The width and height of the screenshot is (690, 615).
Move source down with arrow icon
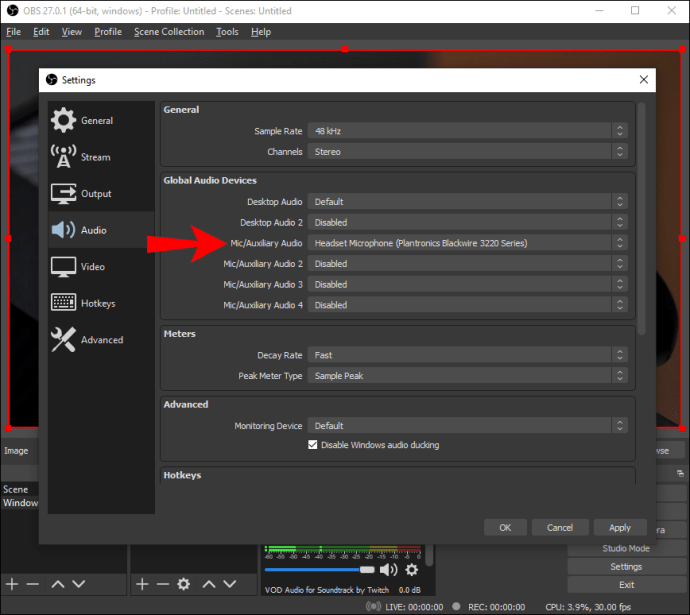click(230, 584)
